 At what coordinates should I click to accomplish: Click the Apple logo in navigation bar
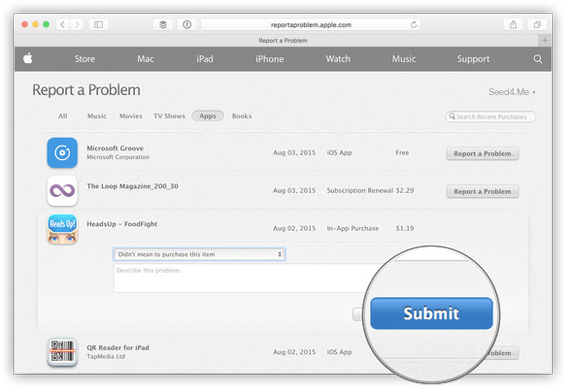[28, 59]
